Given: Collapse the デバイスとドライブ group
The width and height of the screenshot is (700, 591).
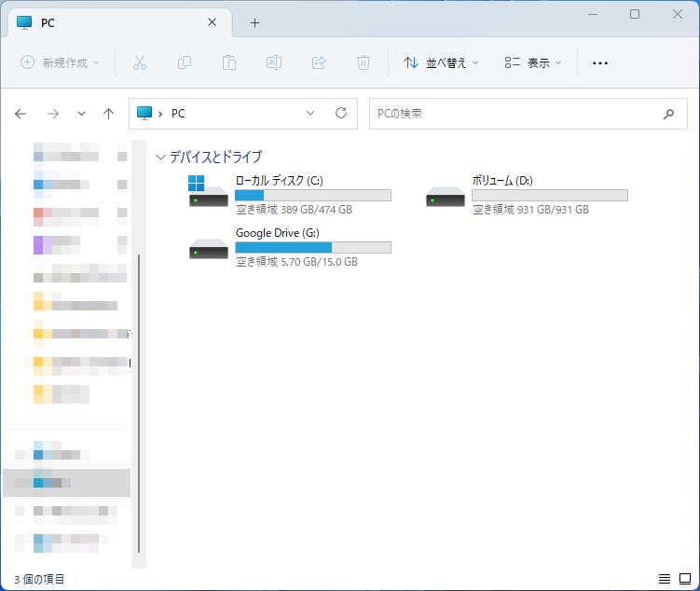Looking at the screenshot, I should click(161, 158).
